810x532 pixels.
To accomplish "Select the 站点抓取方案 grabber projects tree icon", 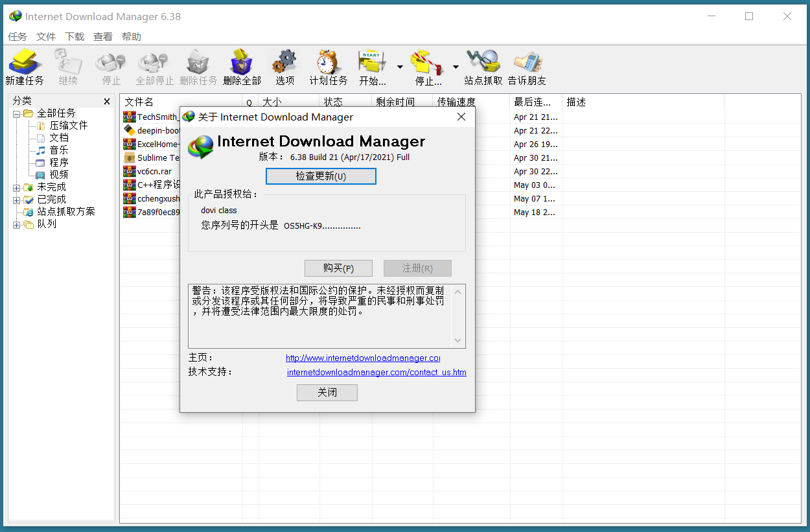I will (29, 212).
